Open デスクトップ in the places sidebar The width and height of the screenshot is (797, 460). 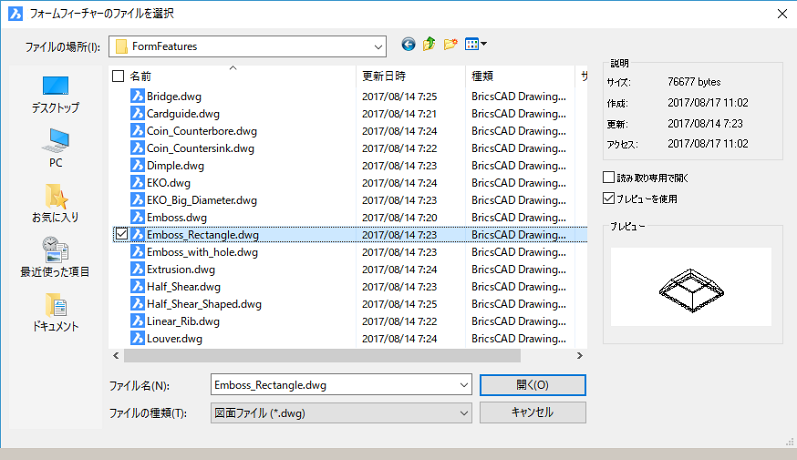point(55,93)
